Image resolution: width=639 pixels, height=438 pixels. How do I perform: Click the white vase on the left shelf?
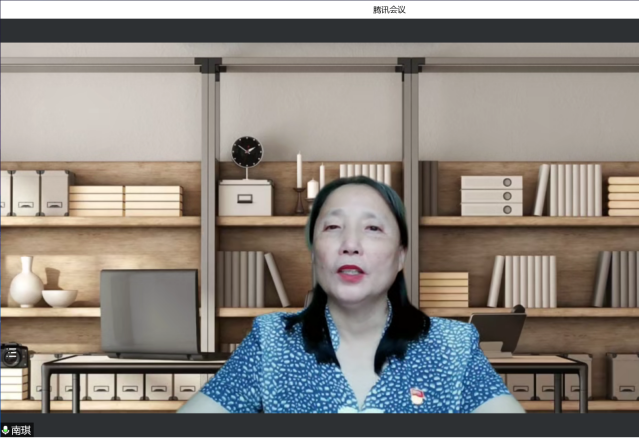pos(25,283)
